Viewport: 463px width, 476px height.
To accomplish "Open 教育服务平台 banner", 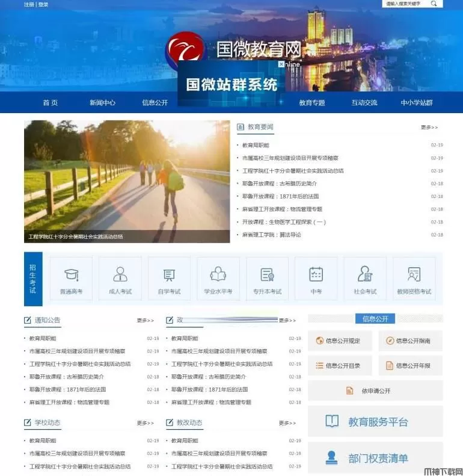I will 375,421.
